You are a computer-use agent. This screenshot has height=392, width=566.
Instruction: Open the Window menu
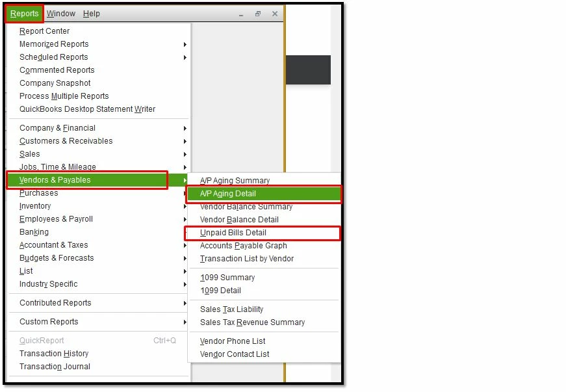(61, 14)
